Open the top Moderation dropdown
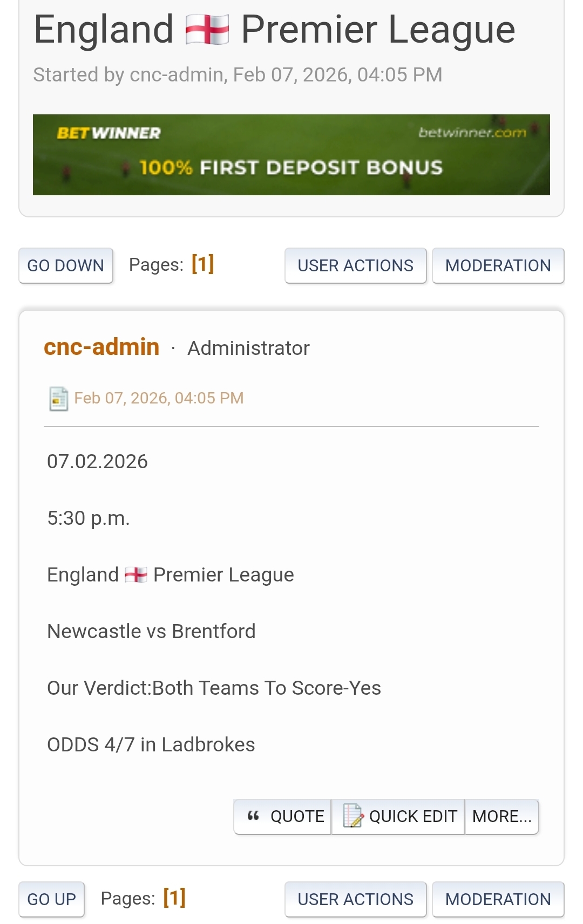Image resolution: width=583 pixels, height=924 pixels. [498, 265]
